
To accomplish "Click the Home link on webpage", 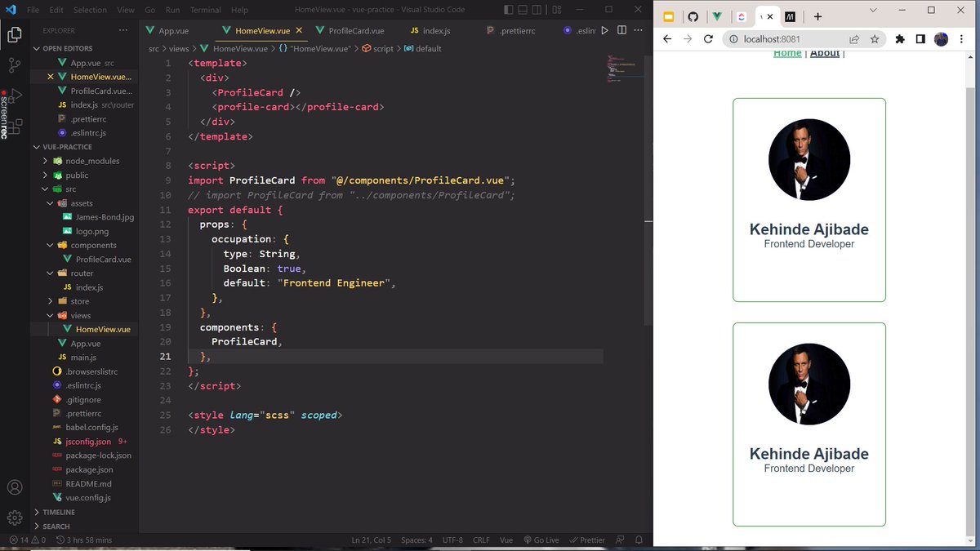I will pyautogui.click(x=787, y=53).
